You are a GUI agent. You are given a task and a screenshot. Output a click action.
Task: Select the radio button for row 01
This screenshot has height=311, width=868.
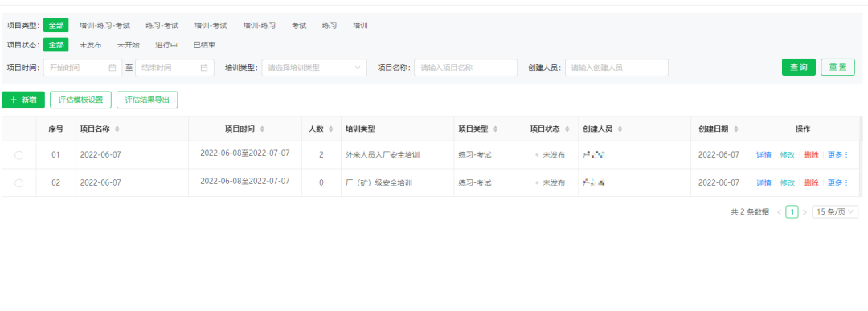click(18, 155)
